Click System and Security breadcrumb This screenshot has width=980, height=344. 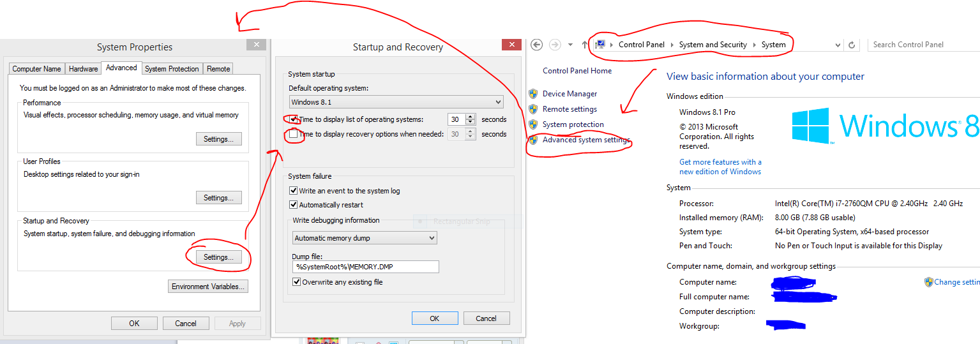(713, 45)
